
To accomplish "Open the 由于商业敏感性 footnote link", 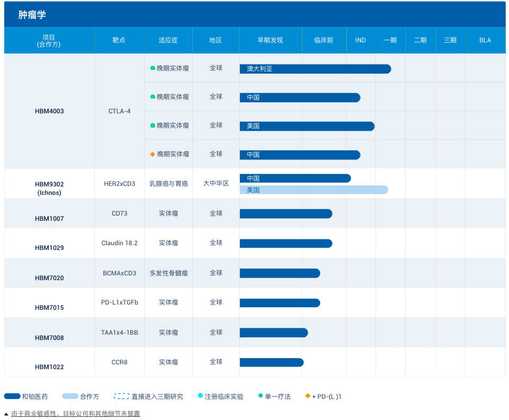I will (x=76, y=414).
